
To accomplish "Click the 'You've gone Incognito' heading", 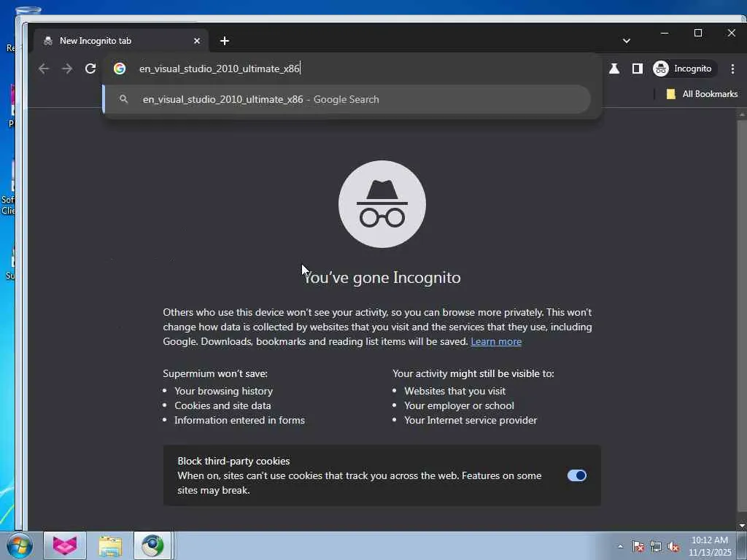I will click(x=382, y=277).
